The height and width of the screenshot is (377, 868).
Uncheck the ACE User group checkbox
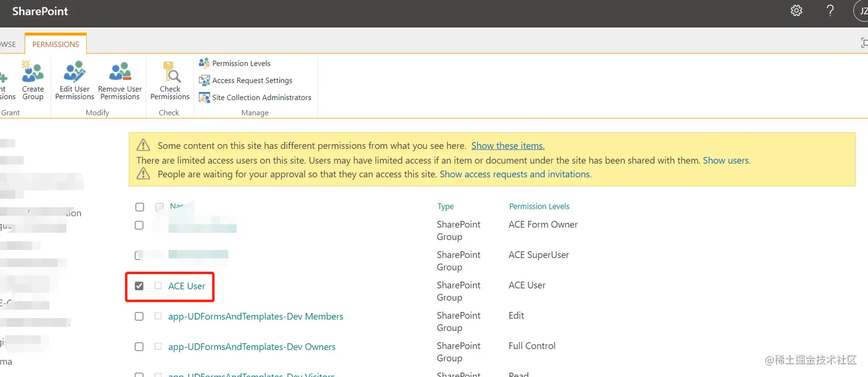click(x=139, y=285)
